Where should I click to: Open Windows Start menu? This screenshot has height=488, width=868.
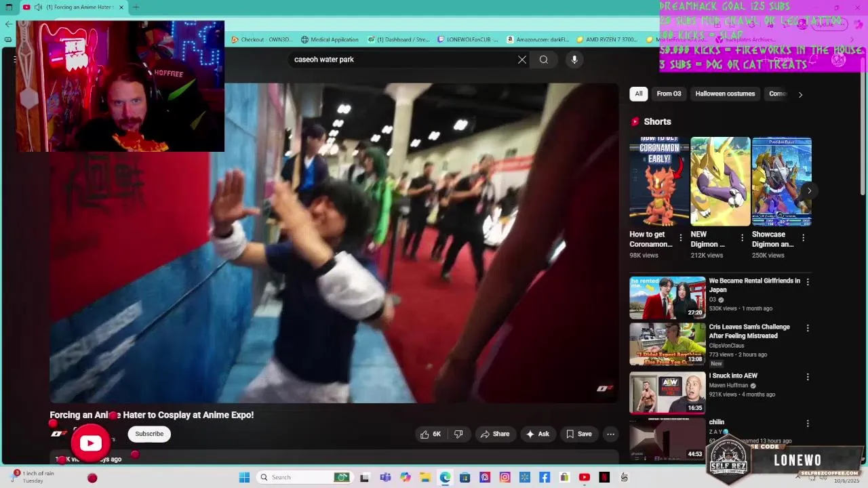coord(244,477)
